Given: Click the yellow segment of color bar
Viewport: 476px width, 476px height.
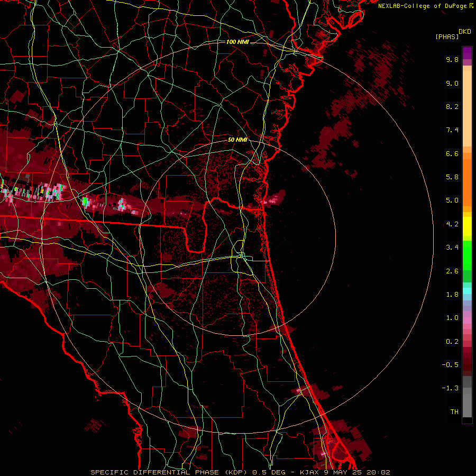Looking at the screenshot, I should click(467, 226).
